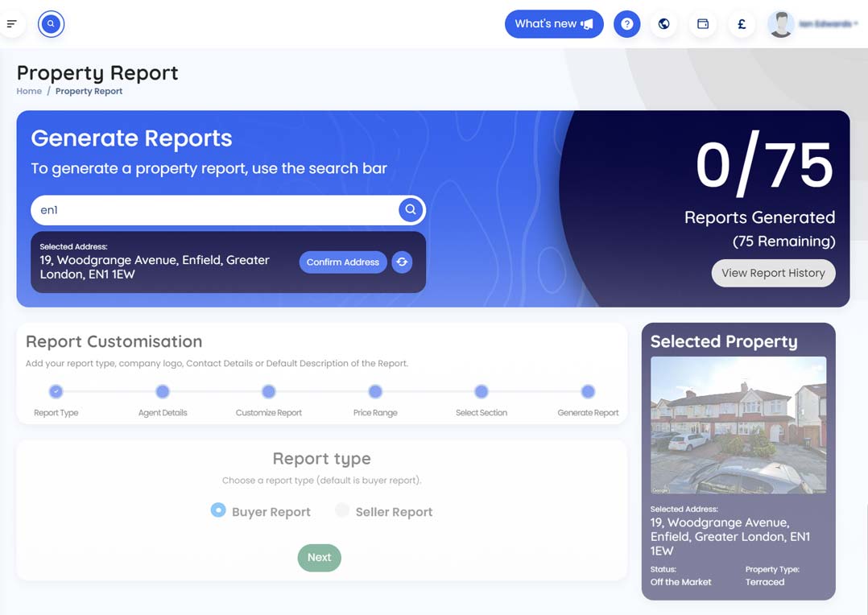Select the Buyer Report radio button
This screenshot has width=868, height=615.
pos(218,510)
